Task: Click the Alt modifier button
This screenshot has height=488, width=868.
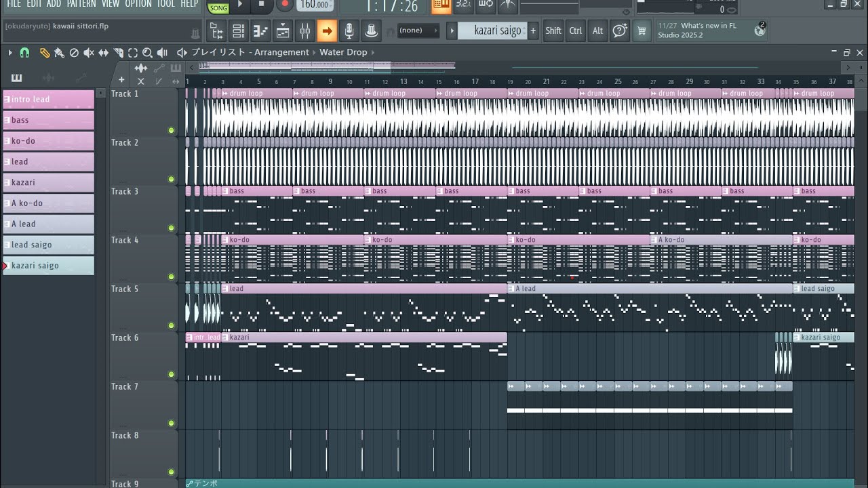Action: 597,30
